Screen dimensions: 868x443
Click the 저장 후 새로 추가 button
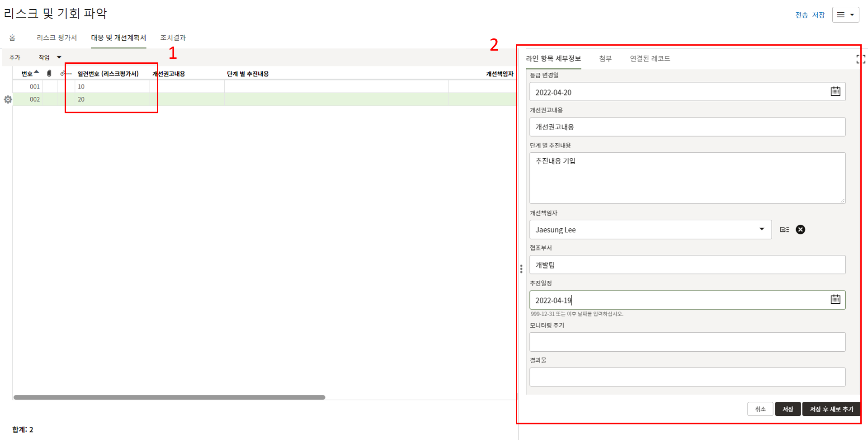(831, 409)
